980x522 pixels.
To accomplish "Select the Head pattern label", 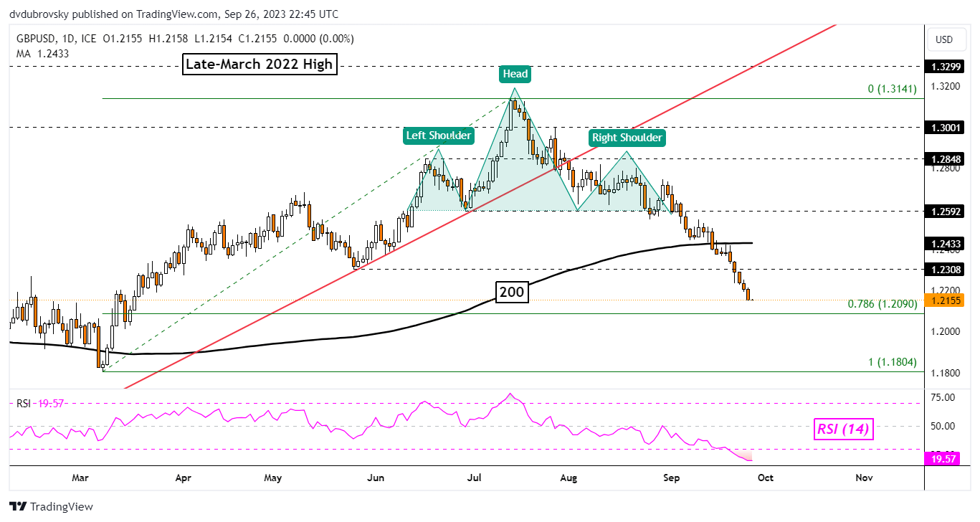I will 515,73.
